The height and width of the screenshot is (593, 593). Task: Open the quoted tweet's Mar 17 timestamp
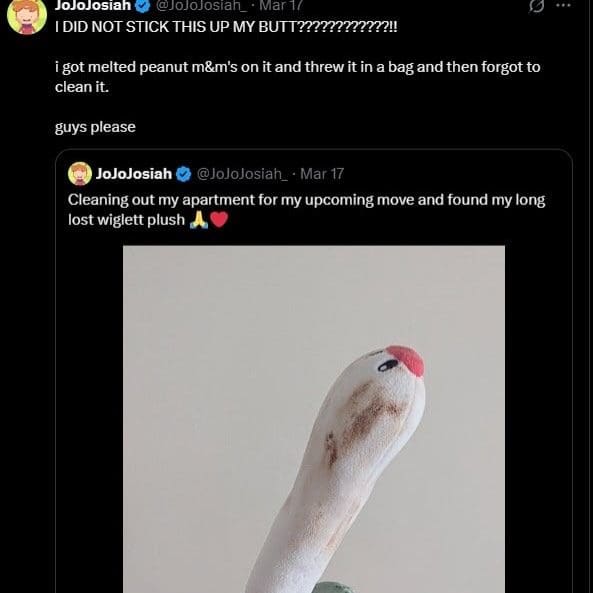point(322,174)
